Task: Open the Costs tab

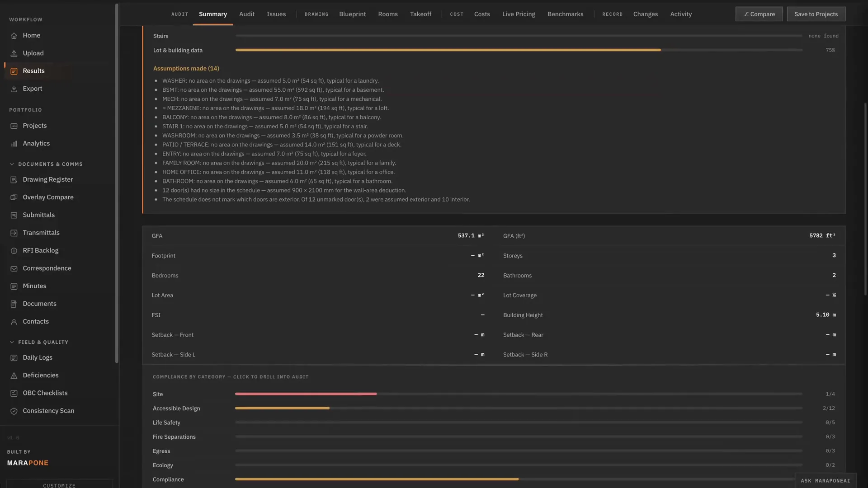Action: pos(482,14)
